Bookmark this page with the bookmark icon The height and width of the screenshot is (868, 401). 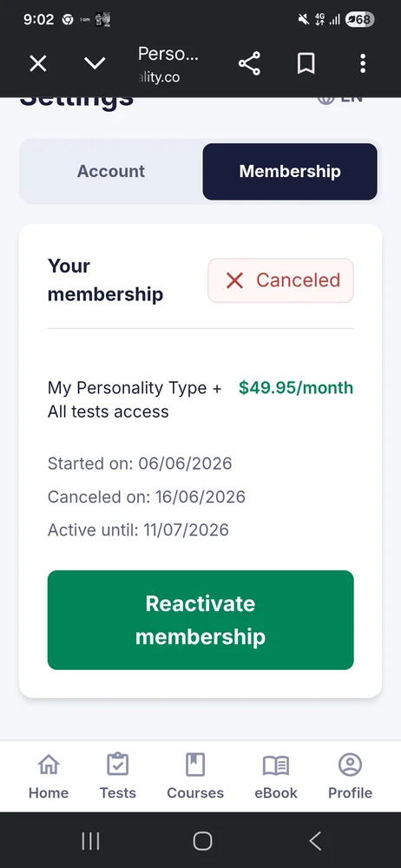click(x=306, y=63)
